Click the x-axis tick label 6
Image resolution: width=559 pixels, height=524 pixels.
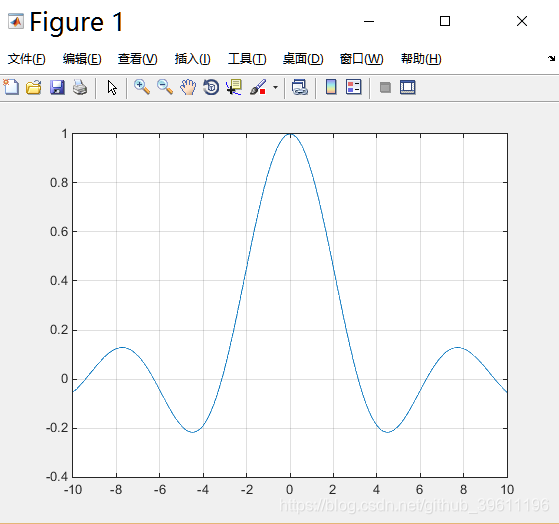[420, 490]
